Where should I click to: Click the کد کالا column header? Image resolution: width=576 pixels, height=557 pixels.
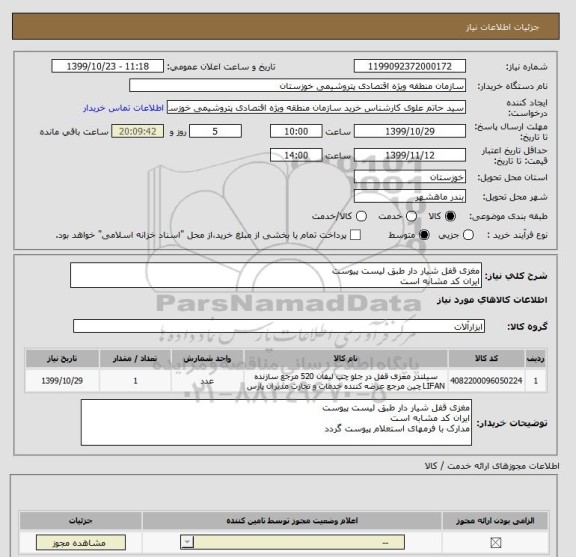(x=486, y=359)
